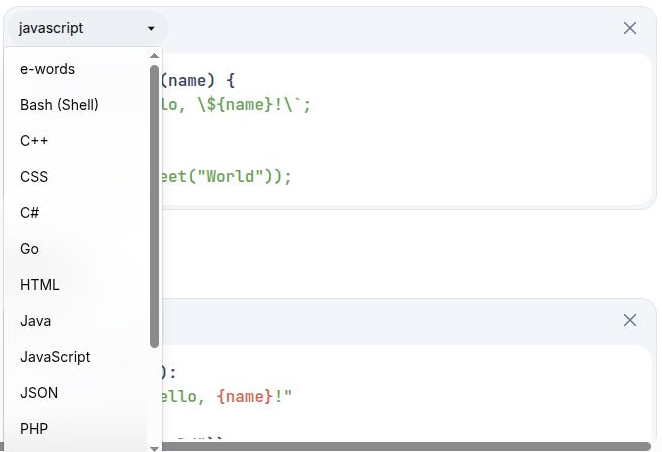The height and width of the screenshot is (452, 662).
Task: Click the horizontal scrollbar at page bottom
Action: click(x=405, y=447)
